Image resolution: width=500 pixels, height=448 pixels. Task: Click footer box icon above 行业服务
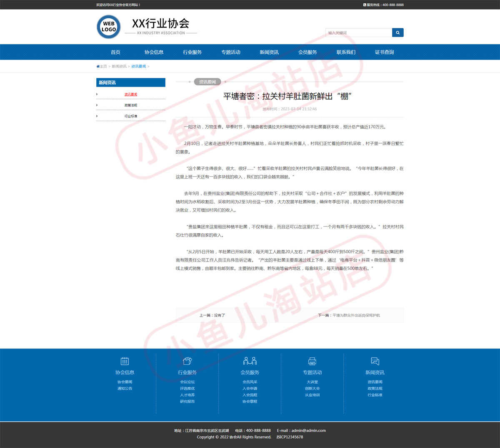(187, 361)
